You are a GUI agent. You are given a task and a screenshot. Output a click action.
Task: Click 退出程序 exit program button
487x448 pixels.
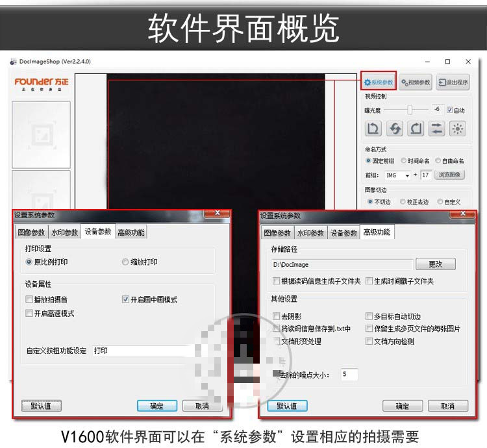point(453,82)
